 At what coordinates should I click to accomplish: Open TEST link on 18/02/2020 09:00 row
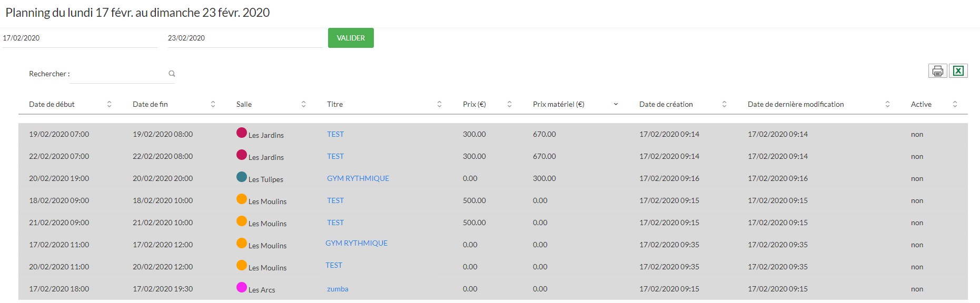[335, 200]
